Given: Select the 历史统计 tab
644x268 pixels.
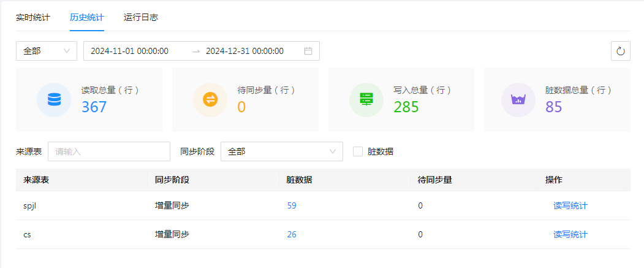Looking at the screenshot, I should [87, 17].
